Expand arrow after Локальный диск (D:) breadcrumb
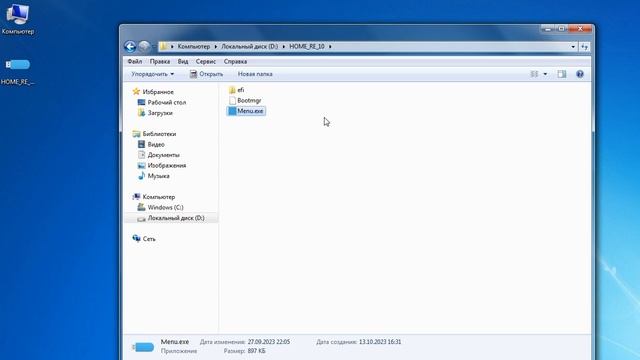640x360 pixels. pyautogui.click(x=283, y=47)
